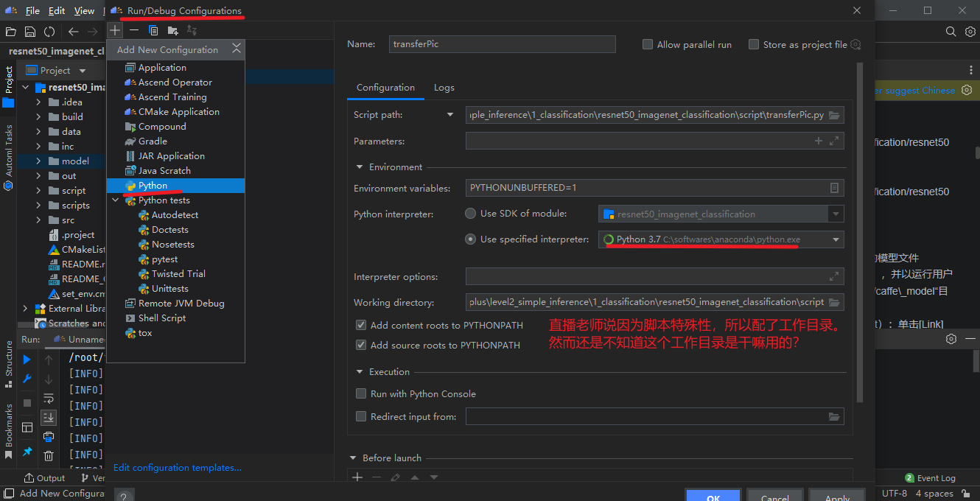This screenshot has height=501, width=980.
Task: Click the wrench icon in Run panel
Action: point(27,379)
